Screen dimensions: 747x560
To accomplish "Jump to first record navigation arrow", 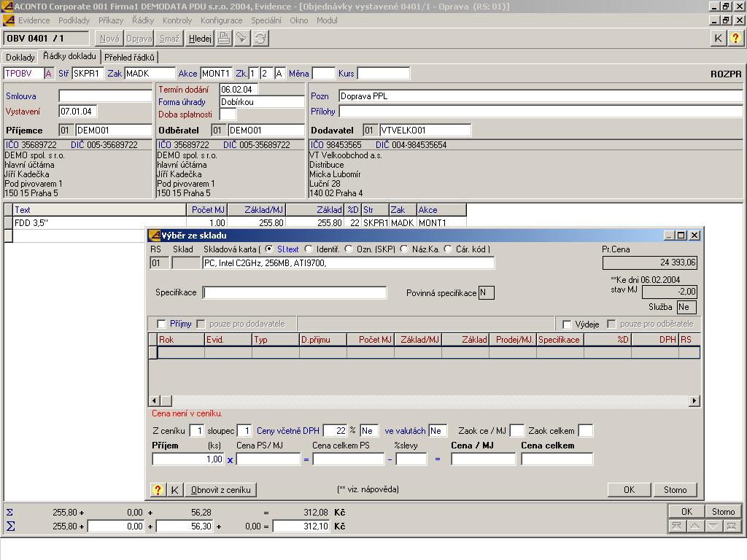I will tap(677, 526).
